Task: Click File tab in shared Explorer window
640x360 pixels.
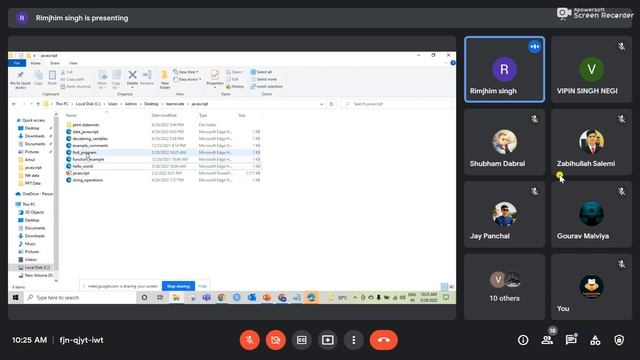Action: point(17,63)
